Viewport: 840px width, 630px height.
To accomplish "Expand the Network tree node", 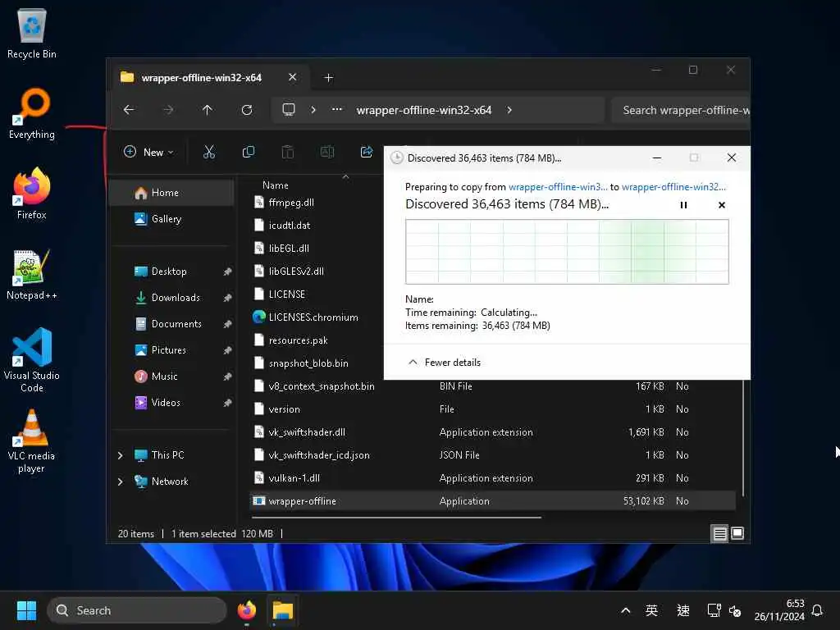I will point(121,482).
